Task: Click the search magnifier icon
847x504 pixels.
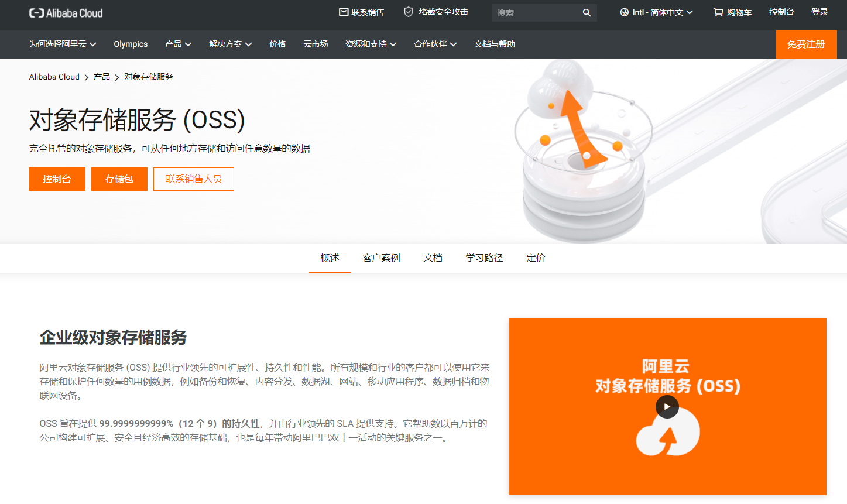Action: coord(587,13)
